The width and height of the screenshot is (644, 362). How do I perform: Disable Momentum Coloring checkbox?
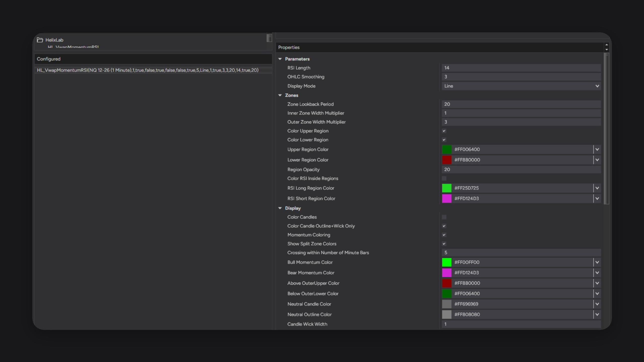click(x=444, y=235)
